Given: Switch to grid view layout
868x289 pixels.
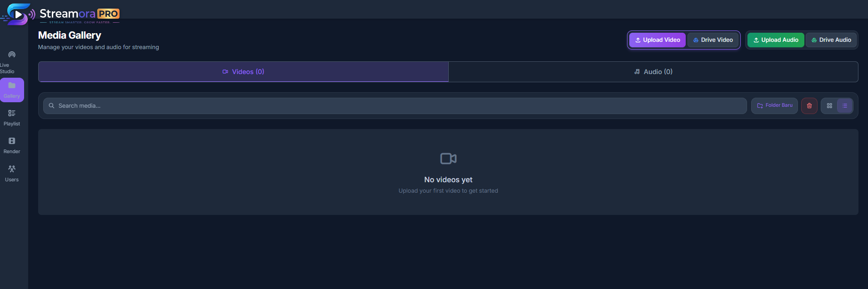Looking at the screenshot, I should click(x=829, y=106).
